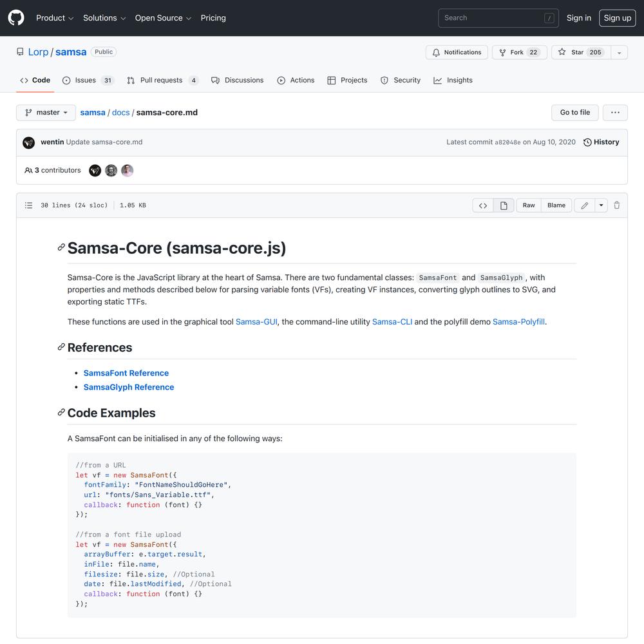Navigate to the docs folder breadcrumb

[121, 113]
